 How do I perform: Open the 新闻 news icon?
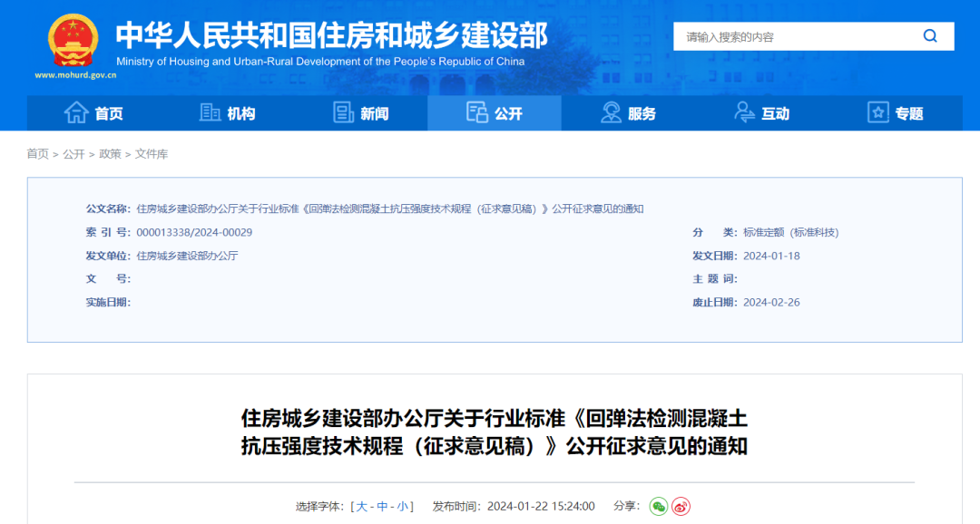(343, 112)
